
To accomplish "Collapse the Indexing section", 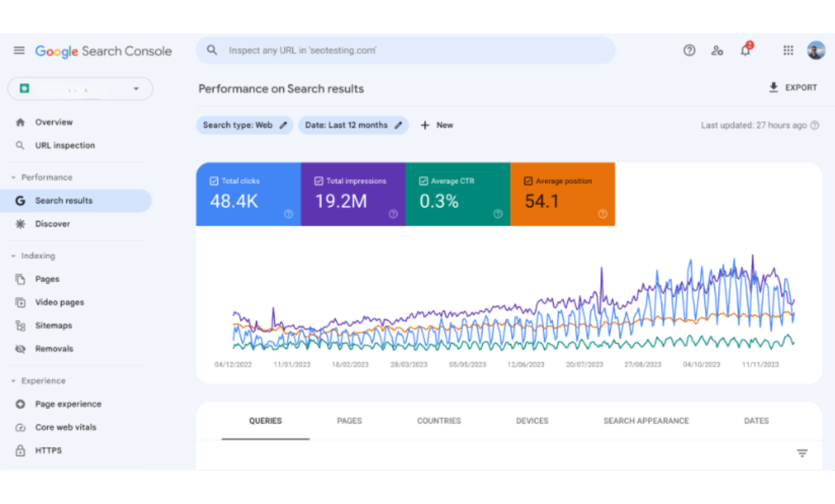I will coord(14,256).
